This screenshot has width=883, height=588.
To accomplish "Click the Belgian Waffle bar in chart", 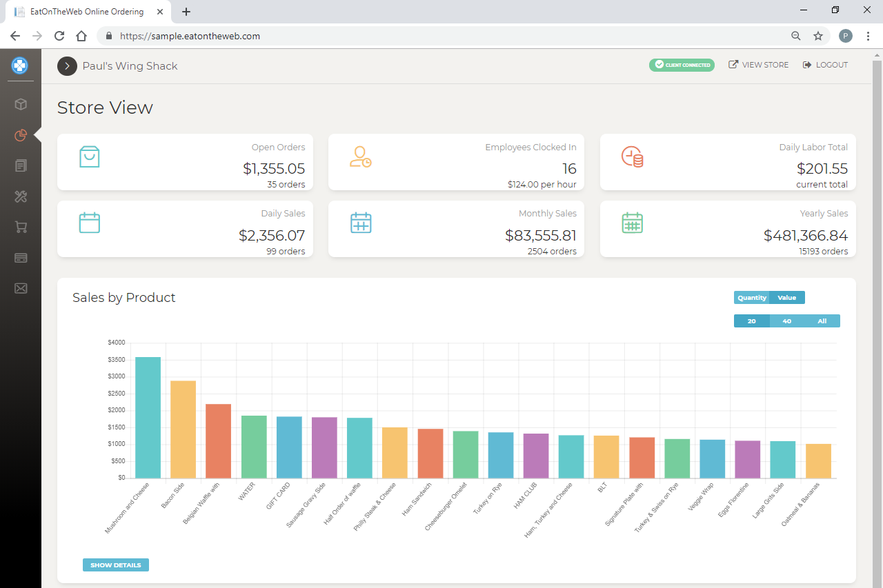I will (x=219, y=441).
